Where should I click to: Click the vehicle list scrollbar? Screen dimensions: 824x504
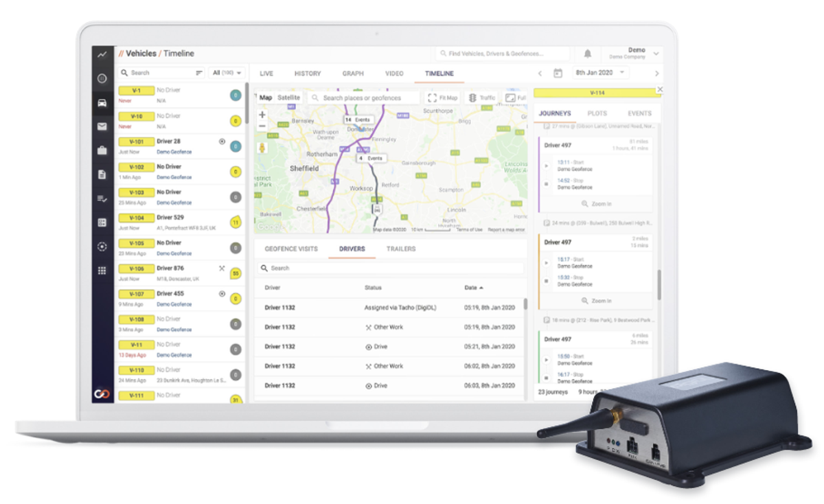click(247, 102)
